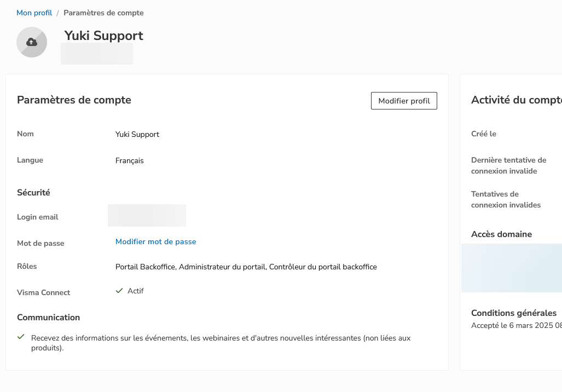Click the Yuki Support name value

click(x=137, y=135)
